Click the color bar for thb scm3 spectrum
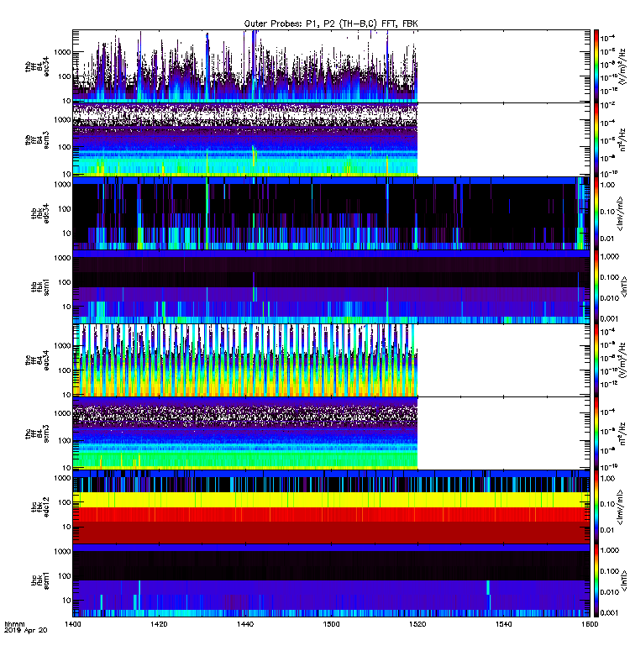The width and height of the screenshot is (630, 672). [596, 139]
